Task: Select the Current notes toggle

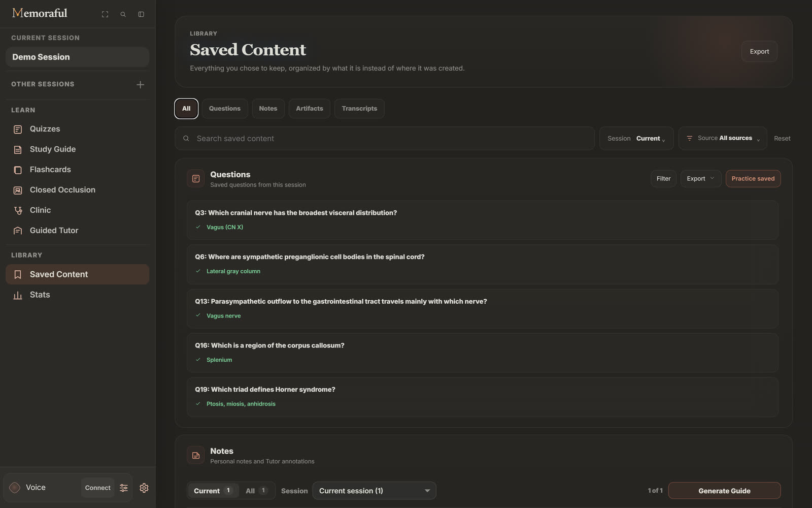Action: click(x=213, y=491)
